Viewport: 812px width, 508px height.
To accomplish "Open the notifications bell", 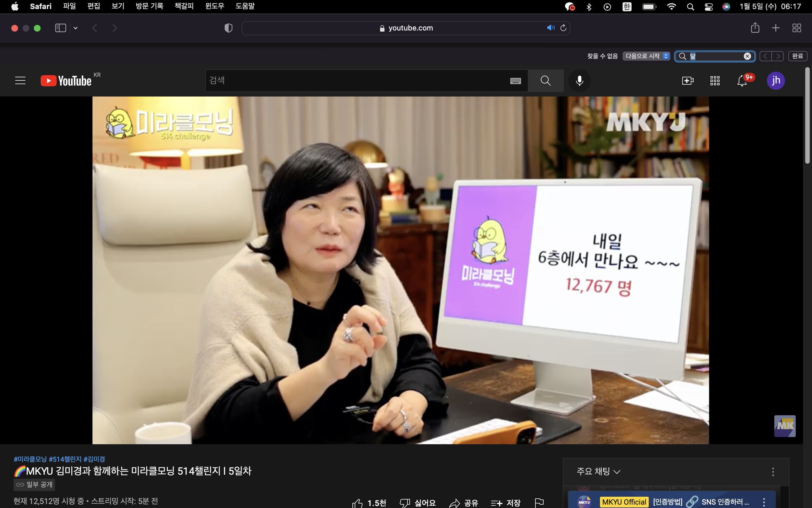I will pyautogui.click(x=742, y=81).
